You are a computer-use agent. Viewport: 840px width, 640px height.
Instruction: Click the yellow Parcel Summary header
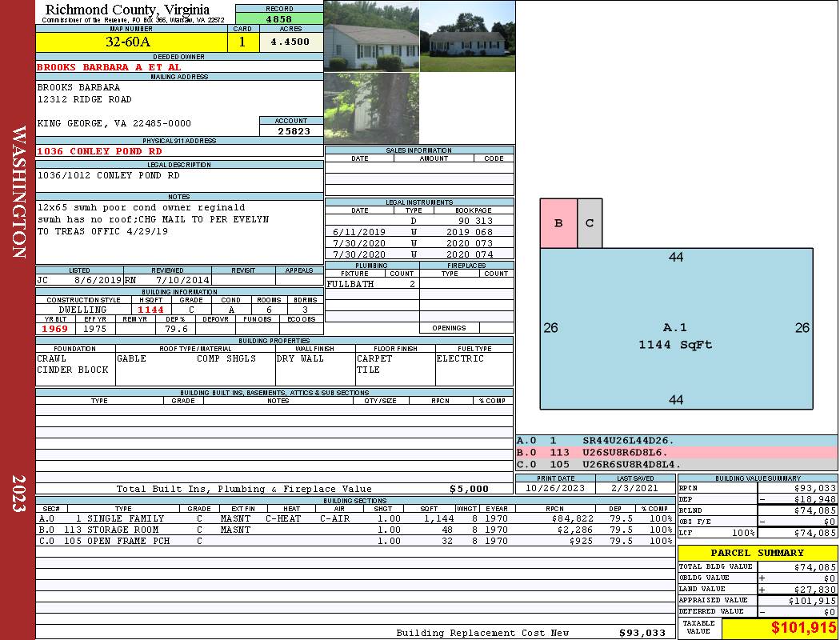[x=757, y=553]
